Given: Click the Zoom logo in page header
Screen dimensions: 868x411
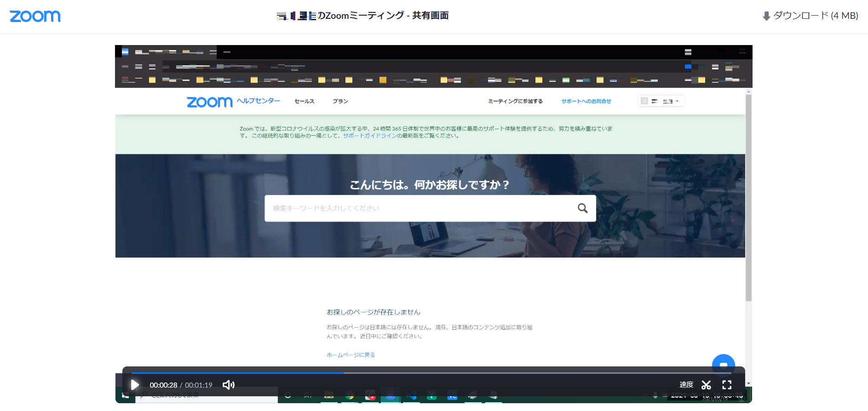Looking at the screenshot, I should coord(35,16).
